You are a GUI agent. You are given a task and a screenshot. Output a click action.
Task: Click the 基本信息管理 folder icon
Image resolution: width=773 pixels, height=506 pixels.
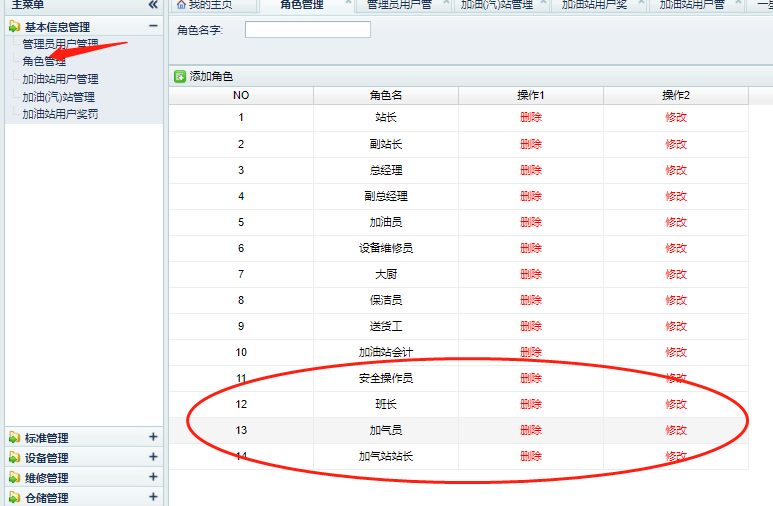point(14,27)
